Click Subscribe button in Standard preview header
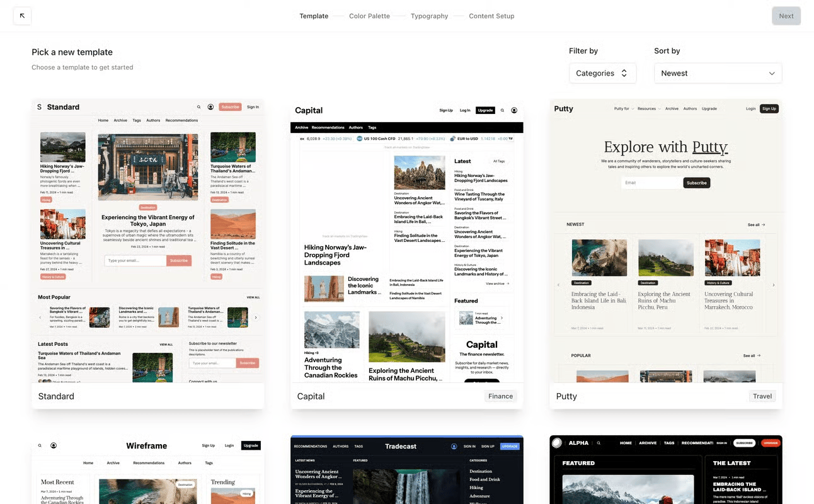Screen dimensions: 814x504 [x=230, y=107]
